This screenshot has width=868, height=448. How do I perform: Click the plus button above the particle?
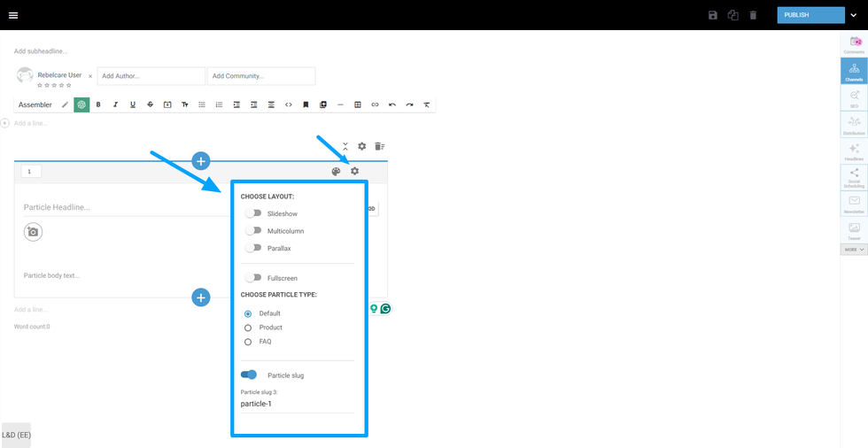[x=201, y=160]
